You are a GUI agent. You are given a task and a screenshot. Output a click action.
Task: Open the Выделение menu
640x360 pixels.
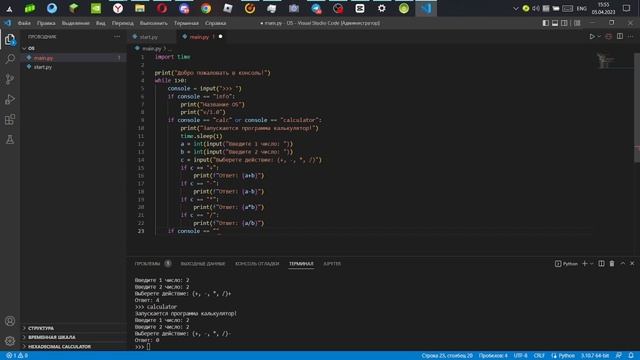click(x=76, y=23)
